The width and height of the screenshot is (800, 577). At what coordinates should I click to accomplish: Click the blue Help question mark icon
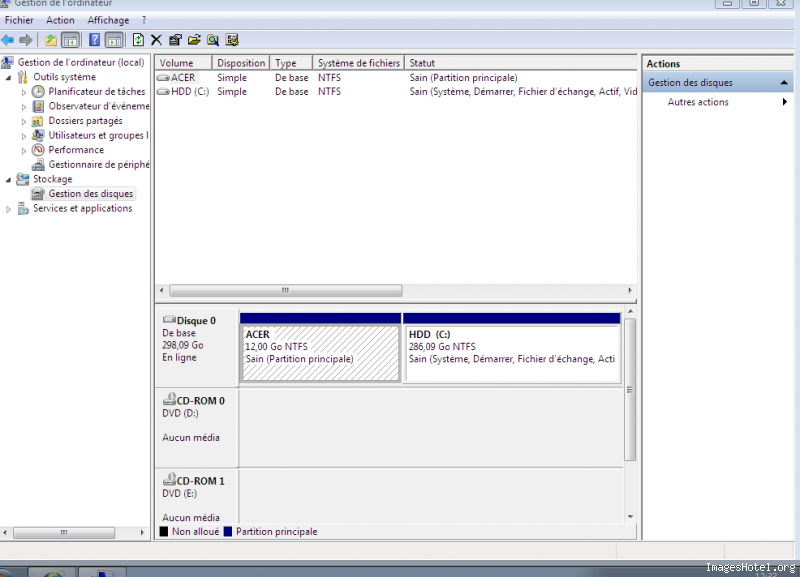[x=94, y=40]
